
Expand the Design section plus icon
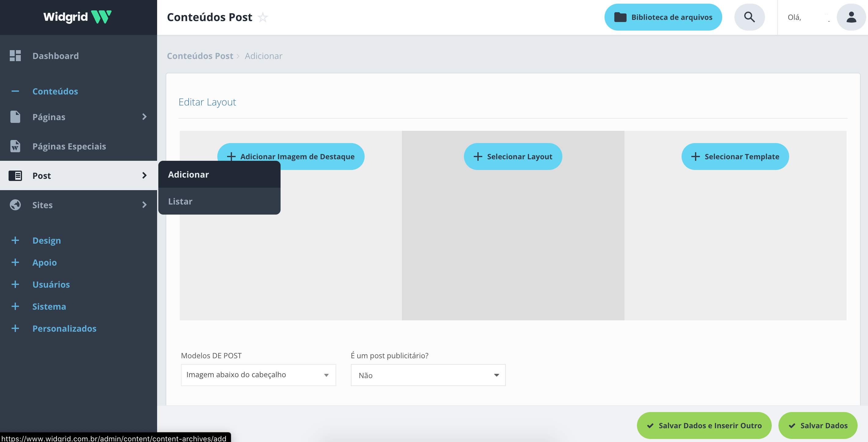coord(15,241)
